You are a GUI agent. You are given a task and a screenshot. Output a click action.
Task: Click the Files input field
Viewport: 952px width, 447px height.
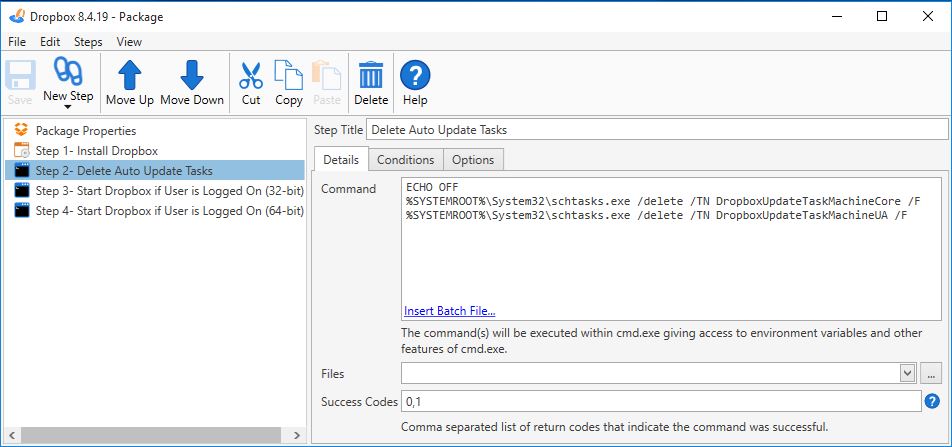650,373
